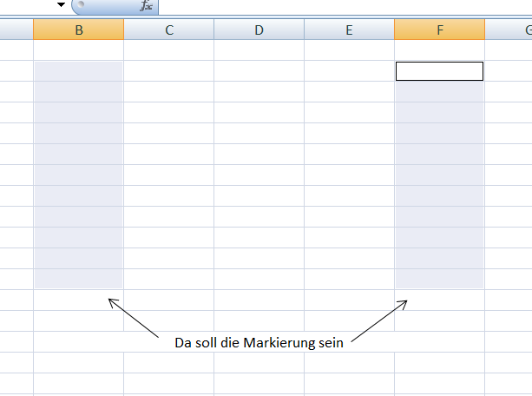Image resolution: width=532 pixels, height=396 pixels.
Task: Click the bottom shaded cell in column F
Action: tap(439, 279)
